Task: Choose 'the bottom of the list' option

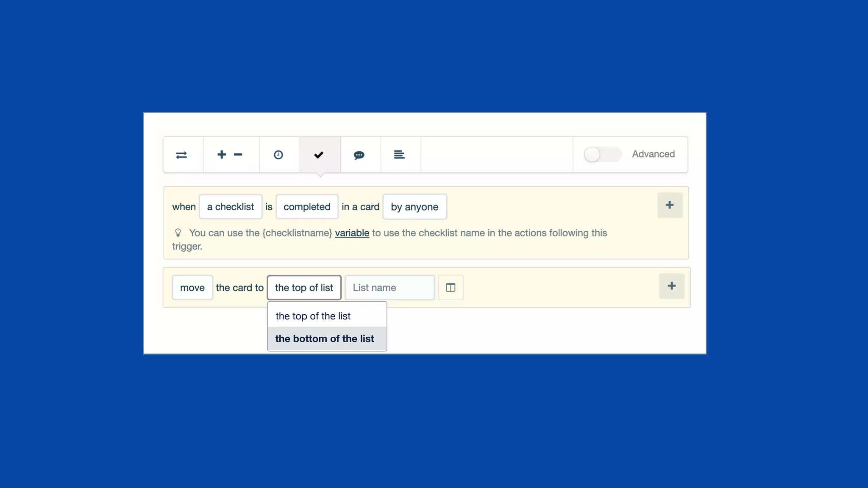Action: pos(325,338)
